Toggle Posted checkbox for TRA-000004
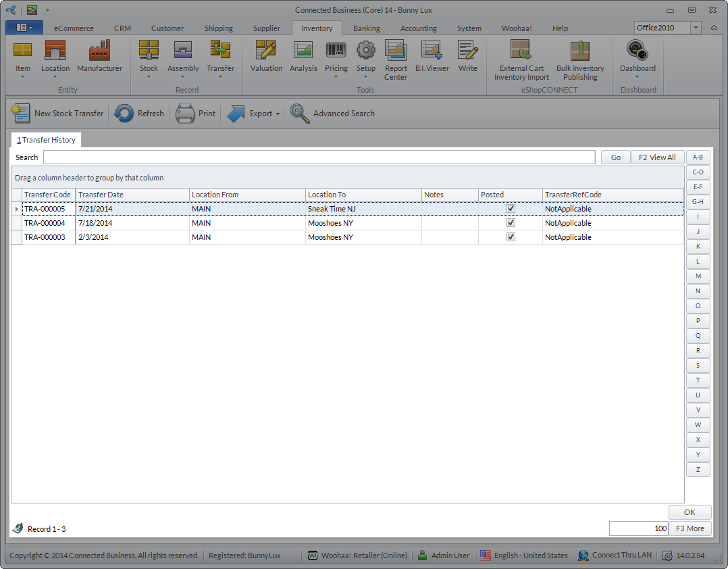The width and height of the screenshot is (728, 569). pyautogui.click(x=511, y=223)
